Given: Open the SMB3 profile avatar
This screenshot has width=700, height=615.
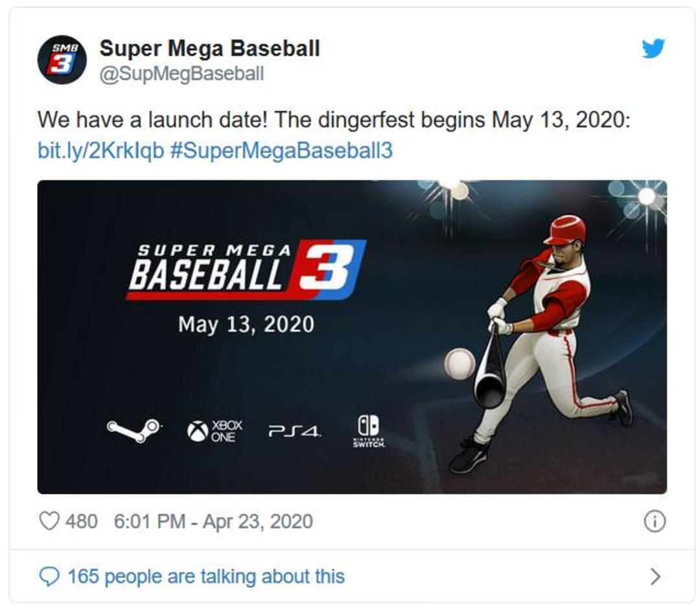Looking at the screenshot, I should point(62,60).
